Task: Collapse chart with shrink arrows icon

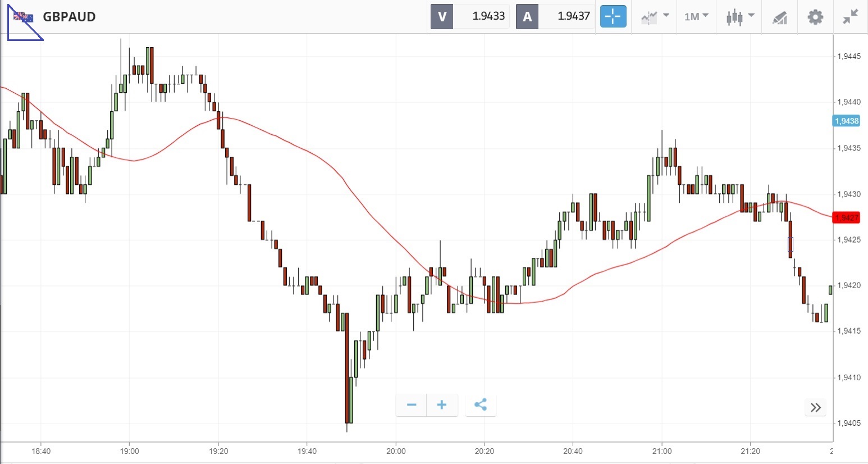Action: (x=851, y=16)
